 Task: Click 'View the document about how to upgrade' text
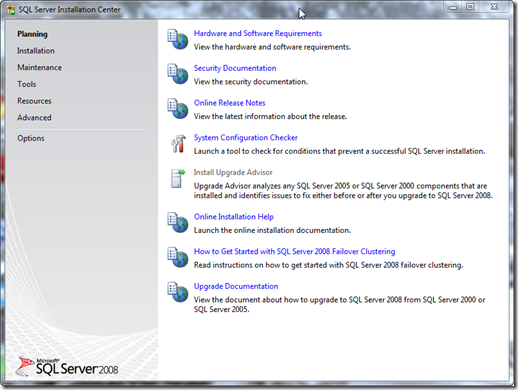pyautogui.click(x=339, y=304)
